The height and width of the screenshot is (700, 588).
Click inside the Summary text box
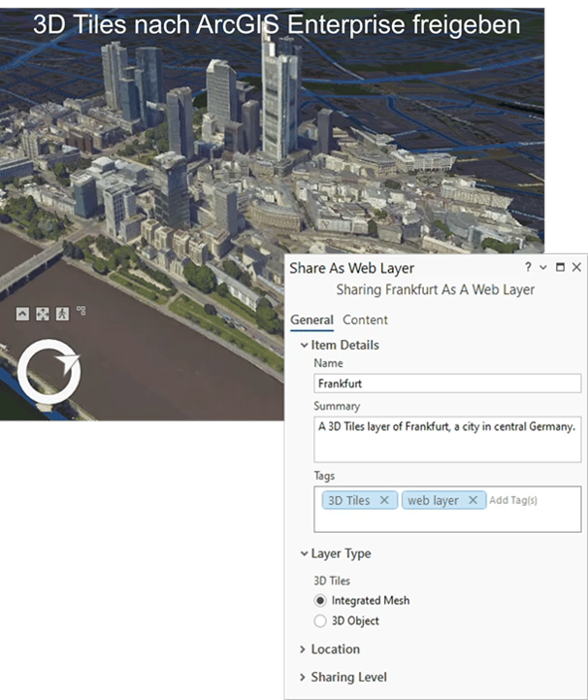coord(447,440)
